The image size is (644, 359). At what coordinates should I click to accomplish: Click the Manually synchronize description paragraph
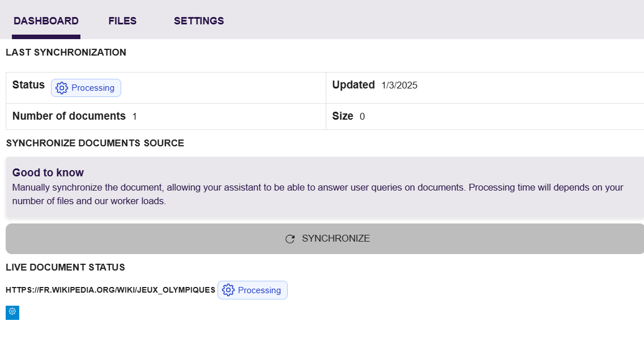pos(318,194)
